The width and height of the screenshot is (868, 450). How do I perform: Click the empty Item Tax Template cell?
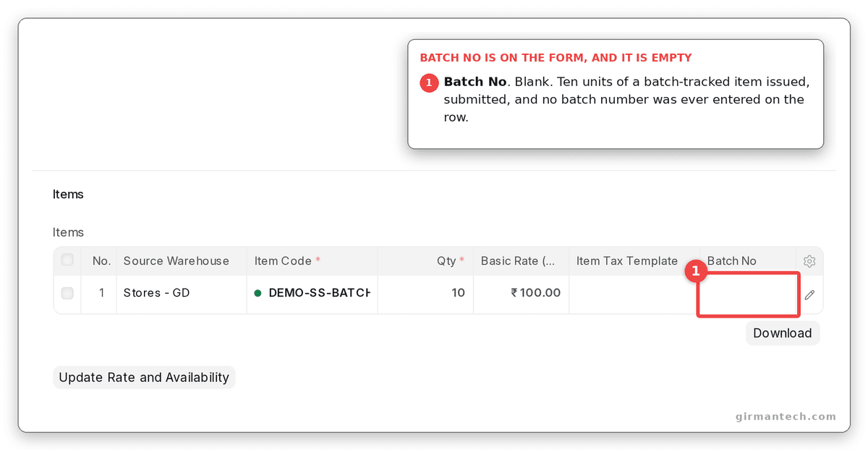pyautogui.click(x=634, y=294)
